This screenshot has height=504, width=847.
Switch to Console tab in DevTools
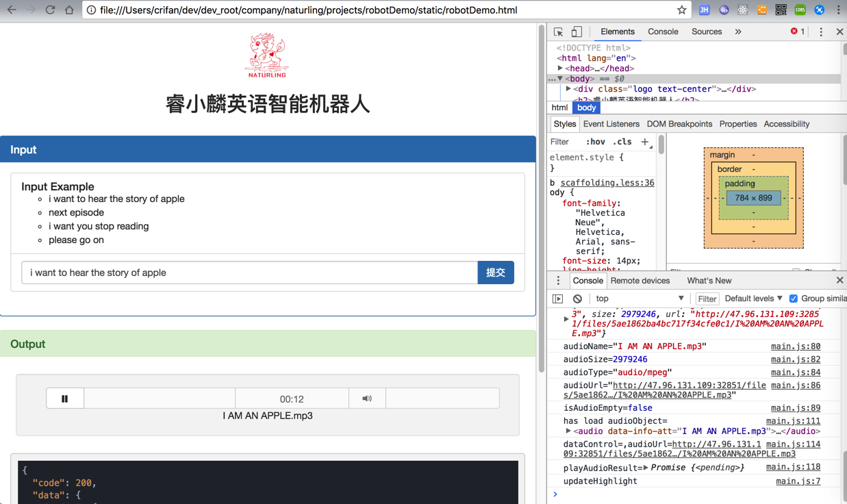[x=663, y=32]
